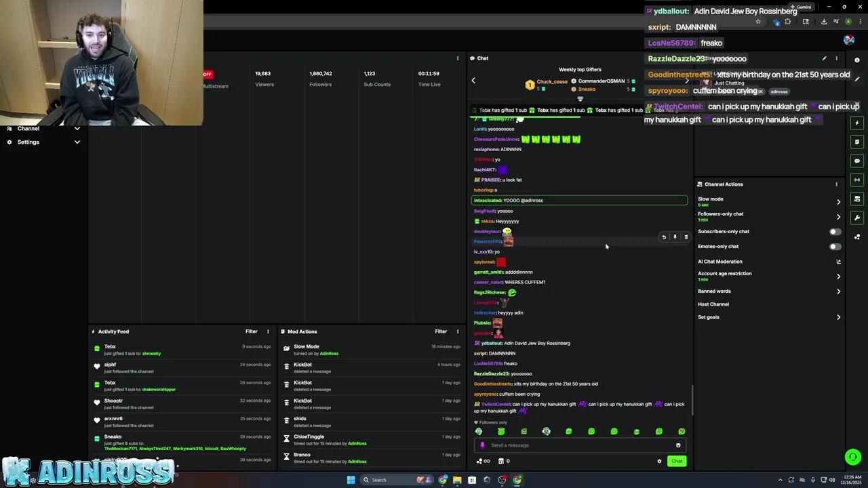868x488 pixels.
Task: Click the green headset support button
Action: 853,457
